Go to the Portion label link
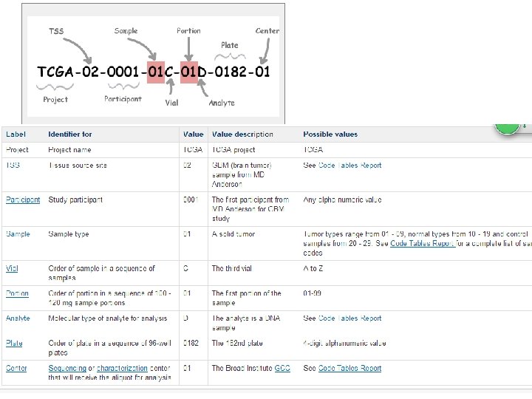This screenshot has width=532, height=399. click(17, 293)
